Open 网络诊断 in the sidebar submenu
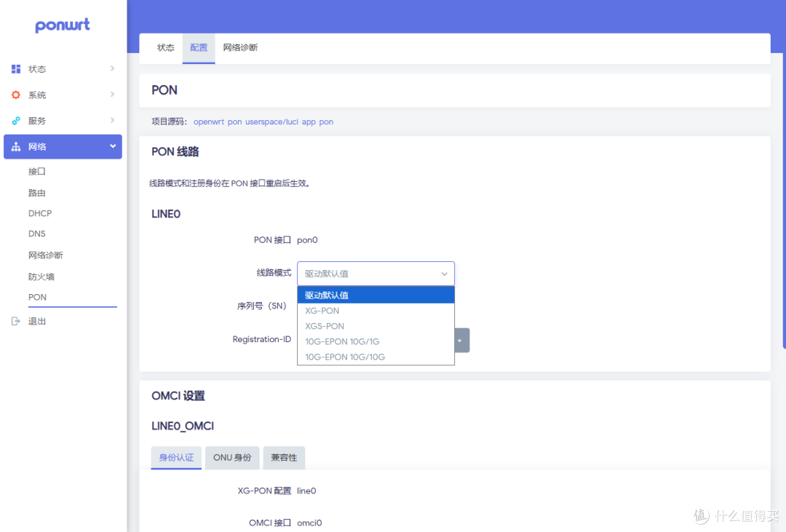The height and width of the screenshot is (532, 786). click(46, 255)
